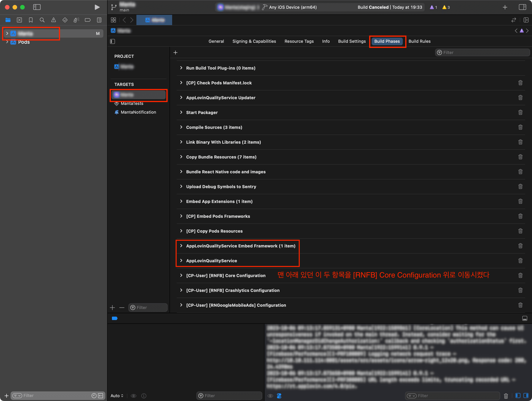The width and height of the screenshot is (532, 401).
Task: Click the purple issue count indicator
Action: [433, 7]
